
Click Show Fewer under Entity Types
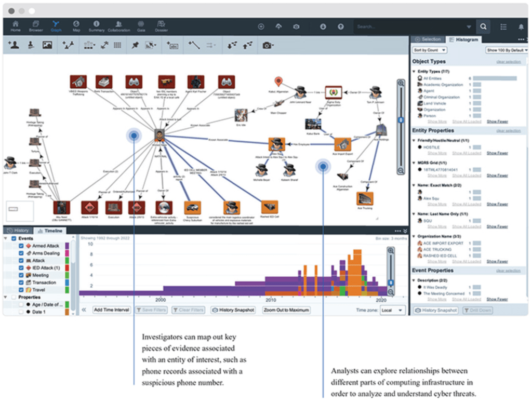click(497, 122)
